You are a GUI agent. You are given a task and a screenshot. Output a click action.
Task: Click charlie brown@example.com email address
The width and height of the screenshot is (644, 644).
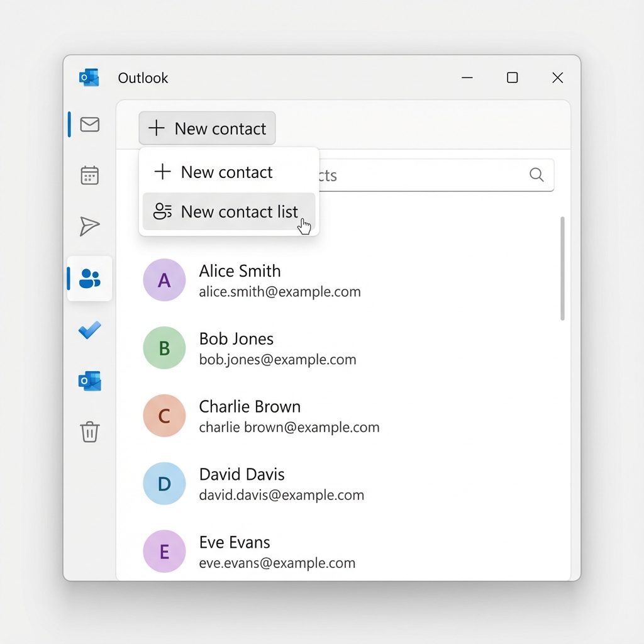pyautogui.click(x=289, y=427)
